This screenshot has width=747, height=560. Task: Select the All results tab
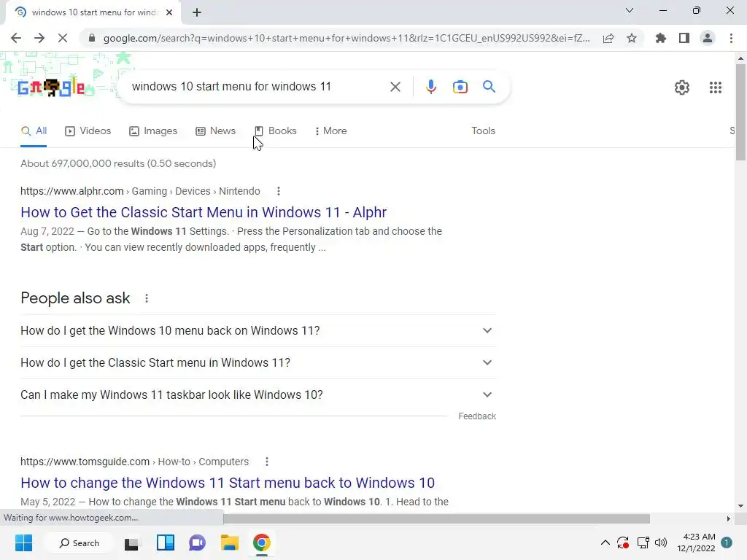(34, 131)
